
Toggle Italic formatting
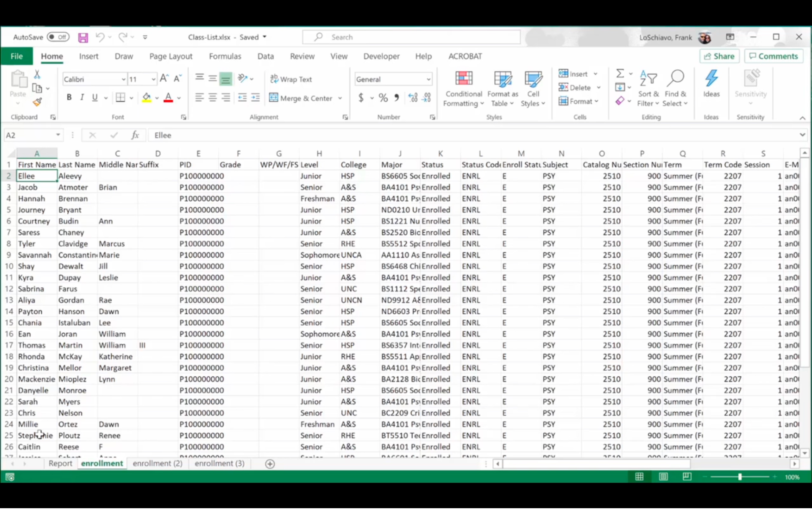click(82, 98)
